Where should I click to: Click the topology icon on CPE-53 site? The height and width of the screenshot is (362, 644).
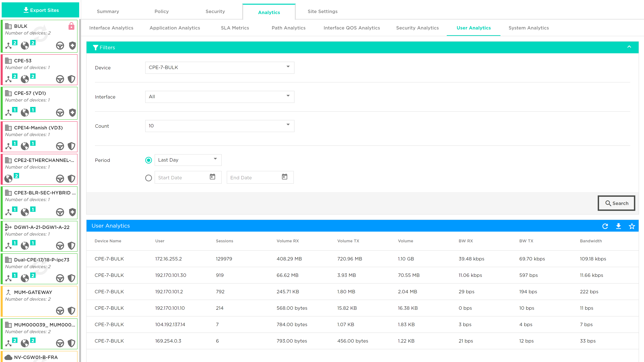tap(9, 79)
